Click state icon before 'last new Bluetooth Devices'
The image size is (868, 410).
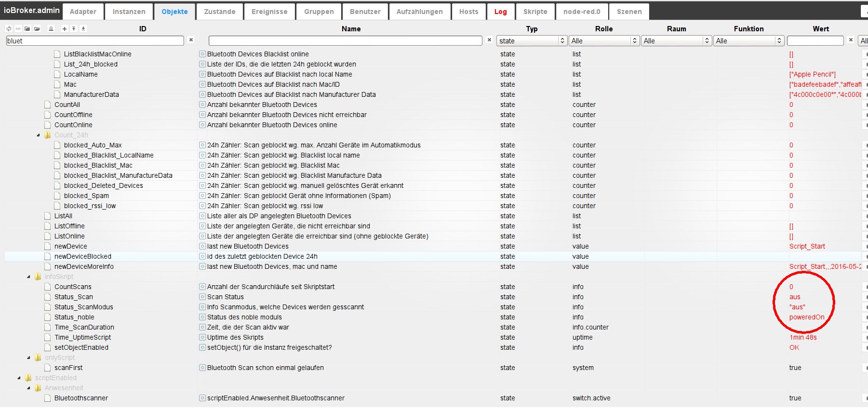(x=202, y=246)
